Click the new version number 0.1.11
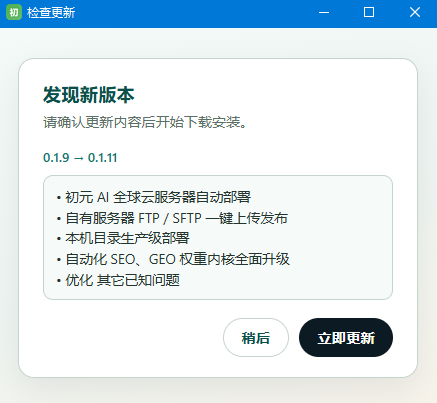Viewport: 437px width, 403px height. [x=102, y=158]
